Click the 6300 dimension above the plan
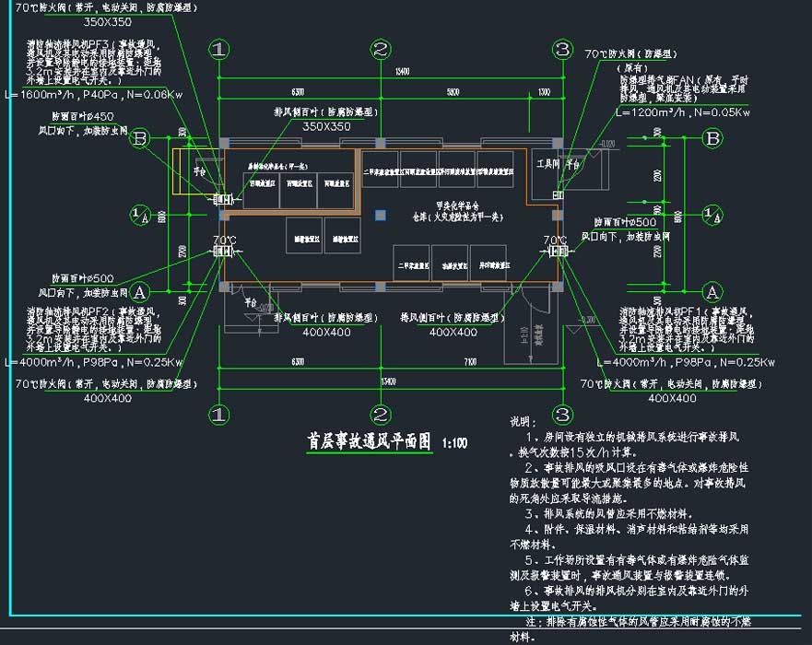Viewport: 812px width, 645px height. tap(298, 92)
